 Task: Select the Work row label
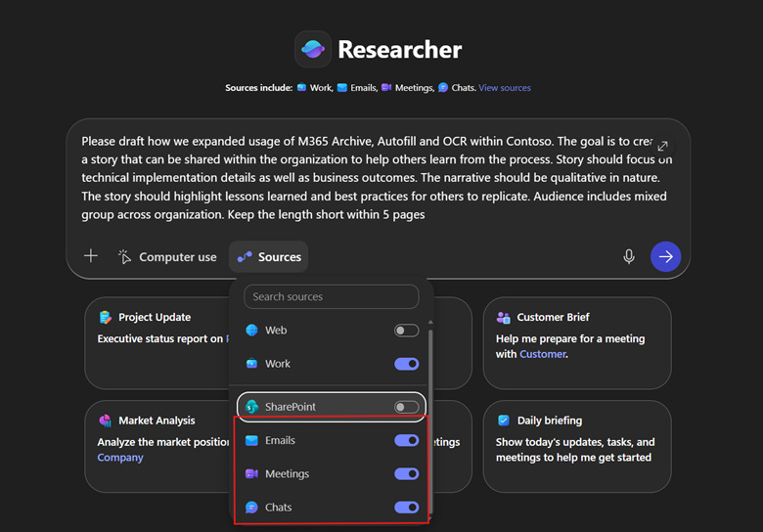pos(278,364)
